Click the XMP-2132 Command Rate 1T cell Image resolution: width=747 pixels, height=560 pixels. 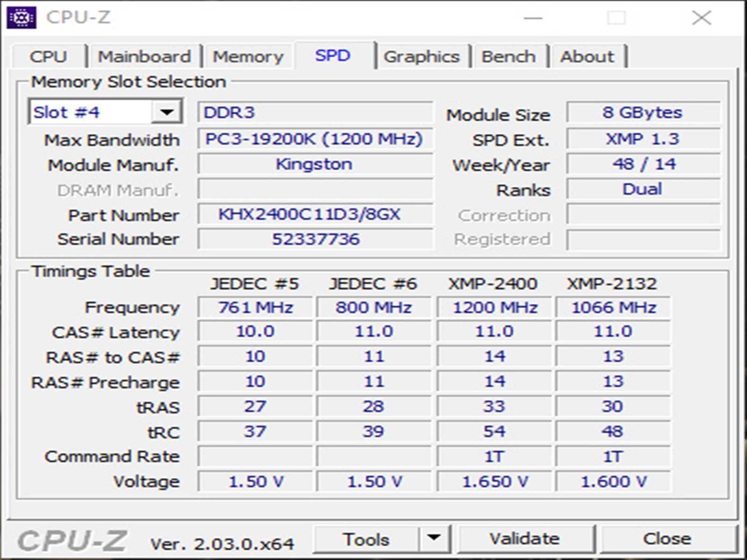[x=613, y=456]
